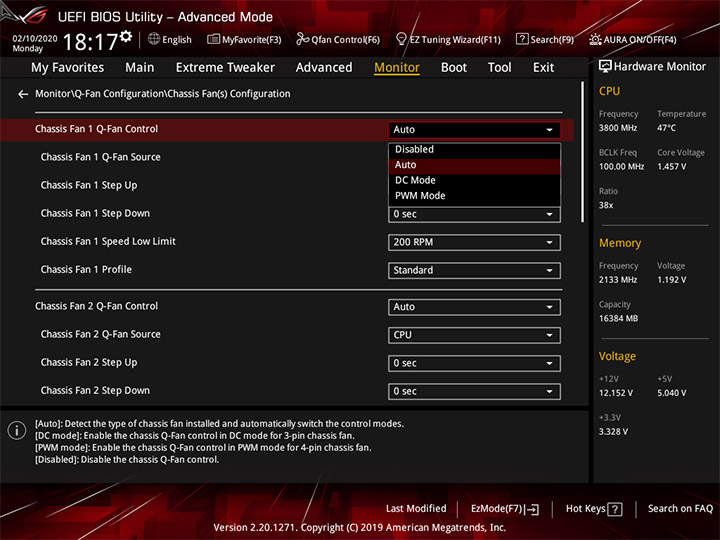The image size is (720, 540).
Task: Switch to the My Favorites tab
Action: [x=68, y=68]
